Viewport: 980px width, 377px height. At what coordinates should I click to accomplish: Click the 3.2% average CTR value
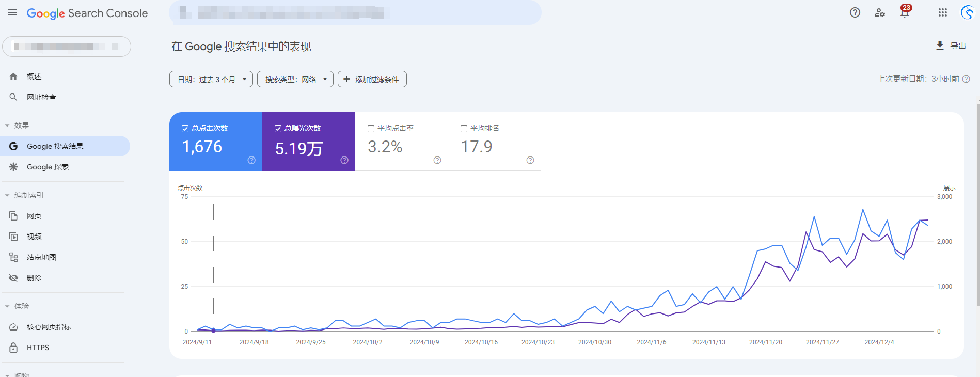[x=385, y=147]
